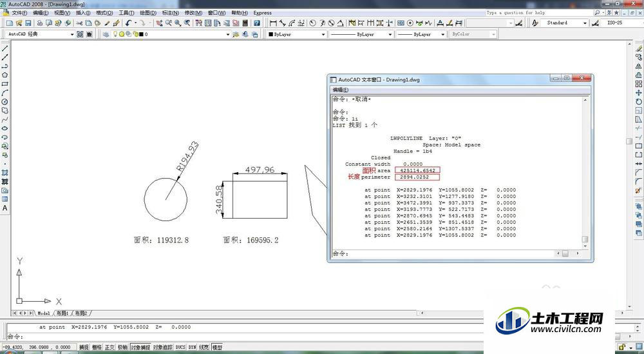Image resolution: width=644 pixels, height=354 pixels.
Task: Select the Multiline Text A tool
Action: click(5, 208)
